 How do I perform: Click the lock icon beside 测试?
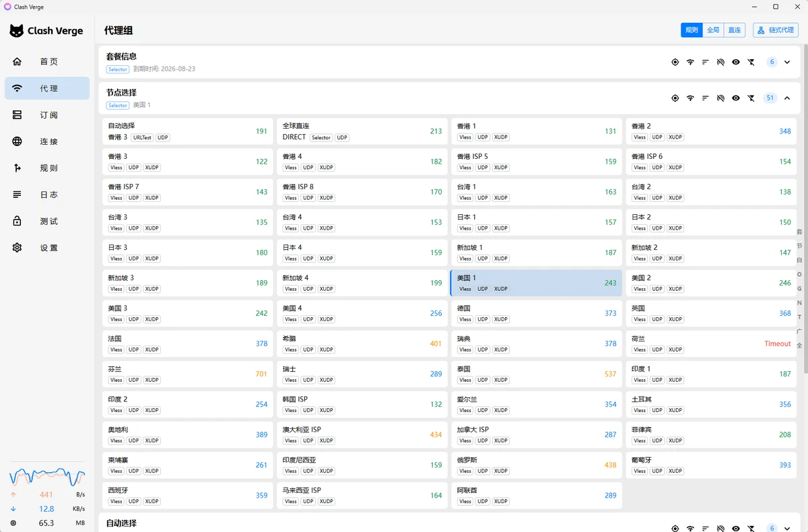(x=18, y=221)
